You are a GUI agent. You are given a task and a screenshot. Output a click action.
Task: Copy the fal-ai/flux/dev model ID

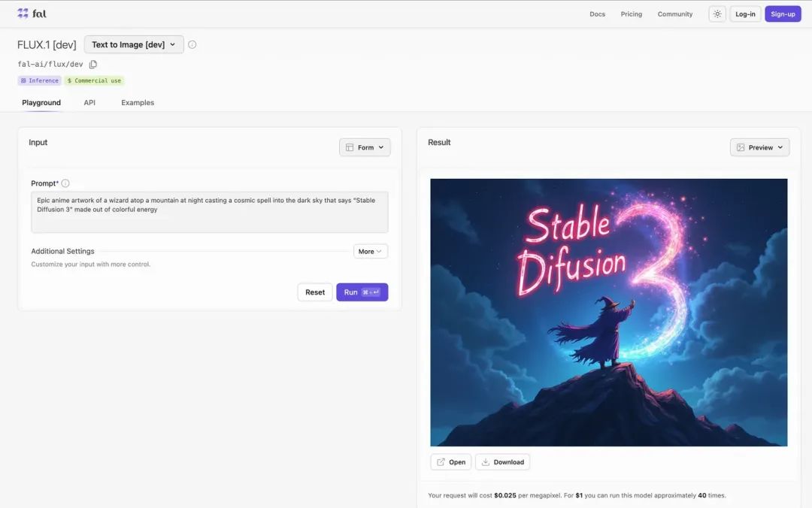pos(93,64)
